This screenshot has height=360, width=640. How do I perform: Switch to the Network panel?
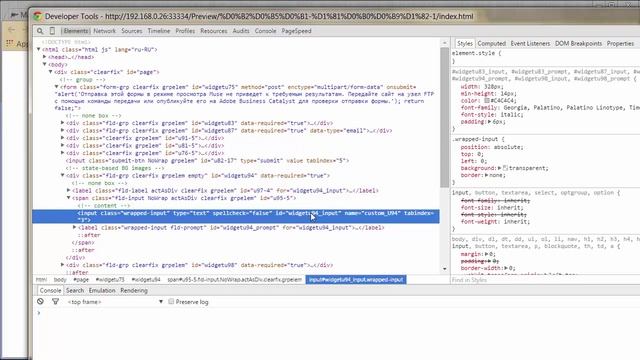(x=104, y=31)
